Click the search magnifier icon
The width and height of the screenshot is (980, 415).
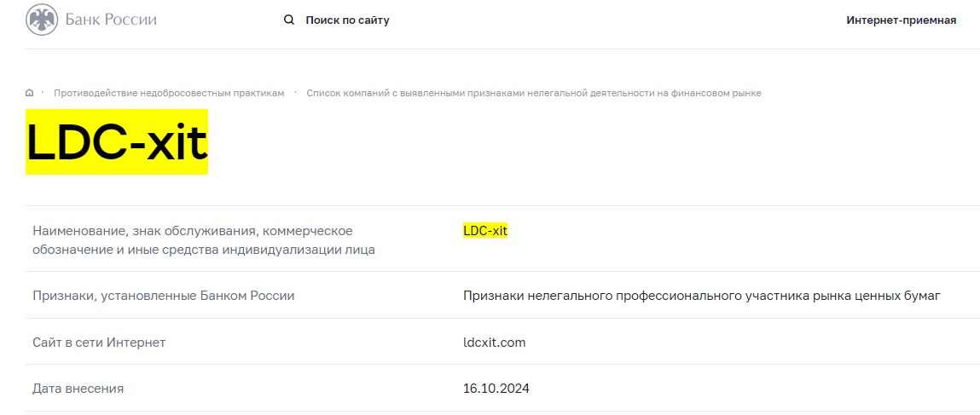click(289, 20)
